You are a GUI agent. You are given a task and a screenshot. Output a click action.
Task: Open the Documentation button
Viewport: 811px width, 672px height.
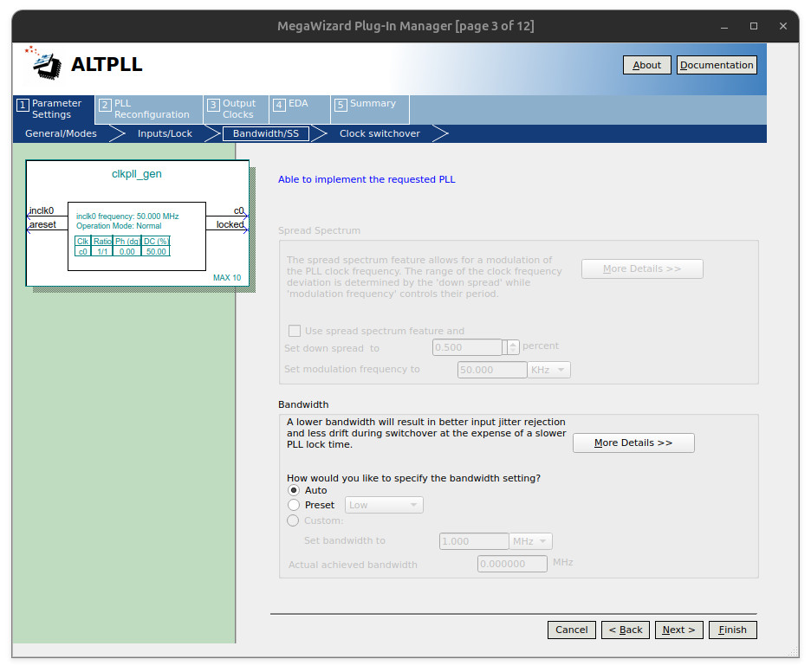tap(717, 65)
